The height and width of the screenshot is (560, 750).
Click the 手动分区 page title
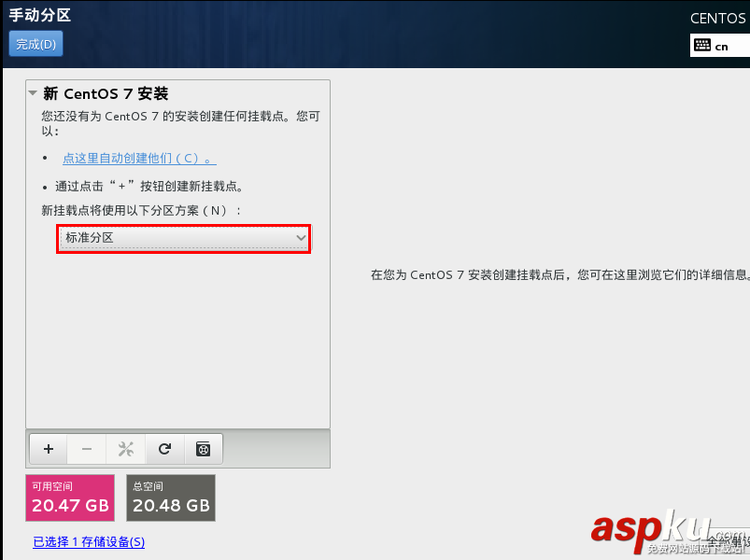(x=40, y=15)
